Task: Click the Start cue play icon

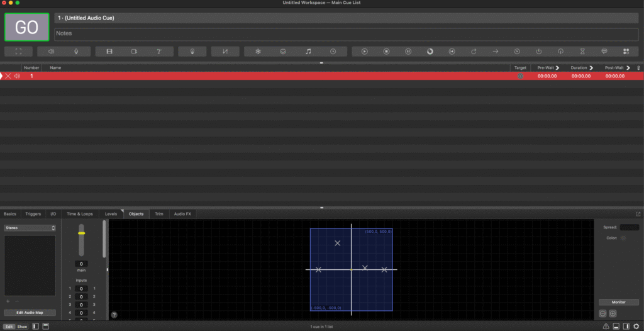Action: (365, 51)
